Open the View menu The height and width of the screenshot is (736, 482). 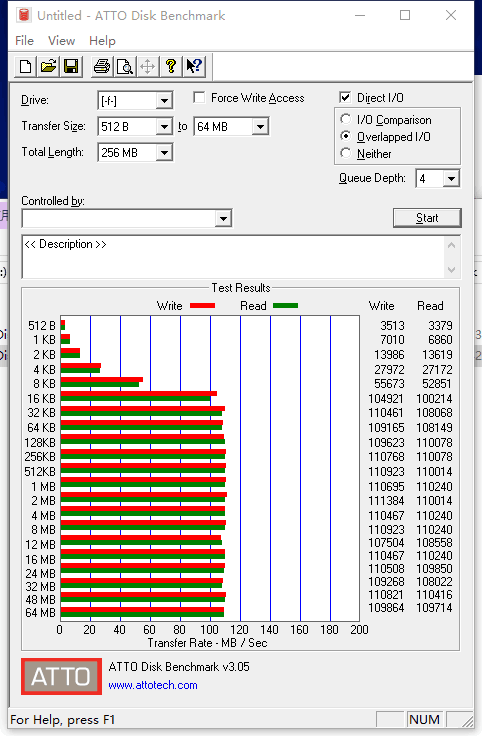coord(61,41)
